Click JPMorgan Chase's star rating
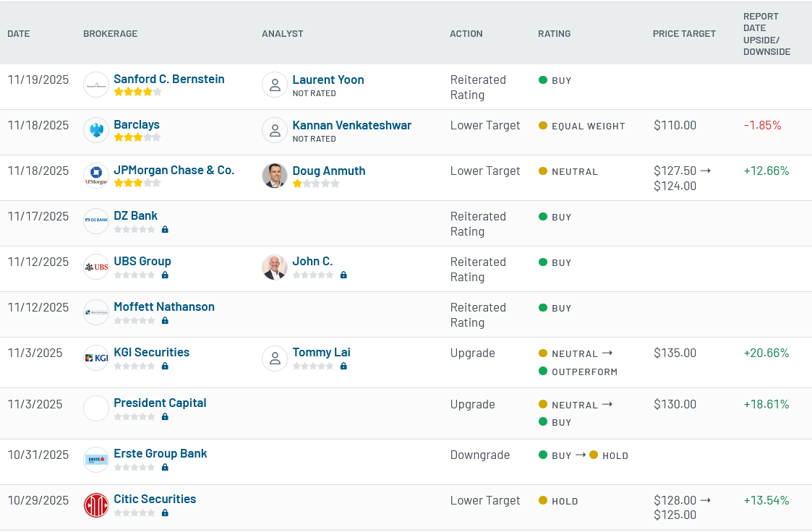Viewport: 812px width, 532px height. coord(138,183)
